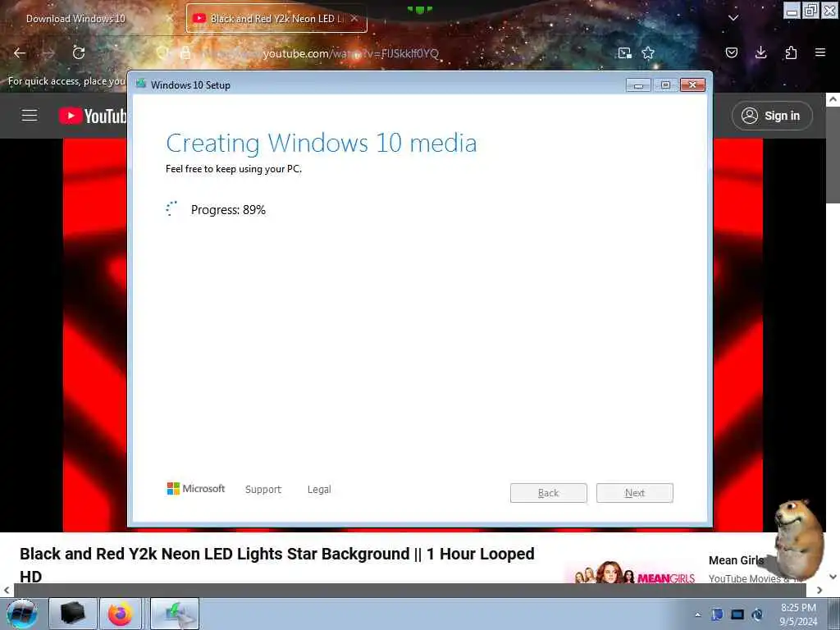Click Firefox icon on the taskbar
840x630 pixels.
121,614
